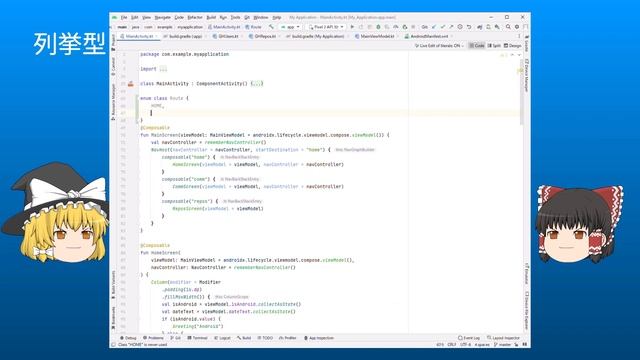Open the app run configuration dropdown

tap(291, 27)
